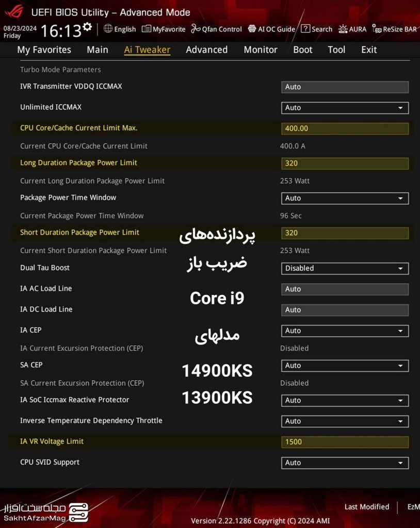Select CPU Core/Cache Current Limit Max. label
Screen dimensions: 420x528
pyautogui.click(x=79, y=128)
